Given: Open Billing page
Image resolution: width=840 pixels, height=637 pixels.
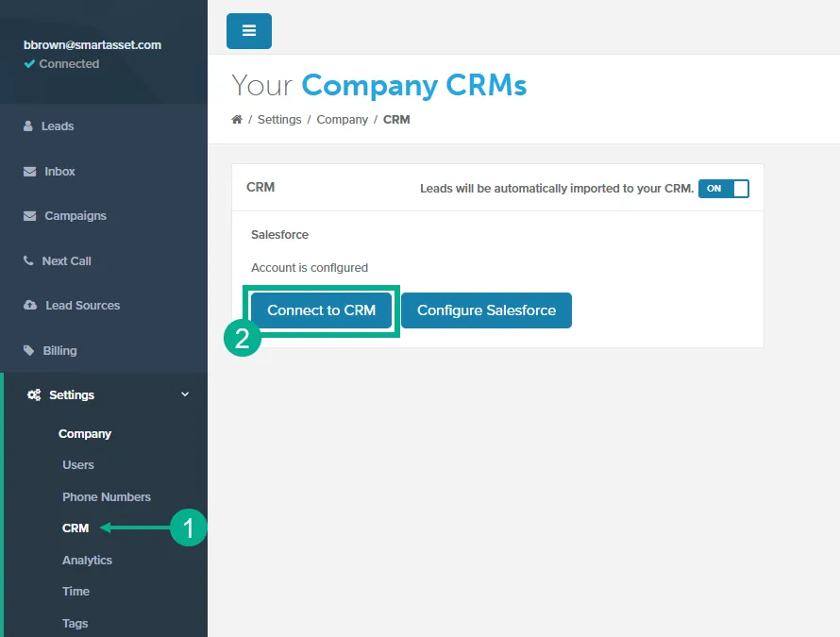Looking at the screenshot, I should (60, 351).
